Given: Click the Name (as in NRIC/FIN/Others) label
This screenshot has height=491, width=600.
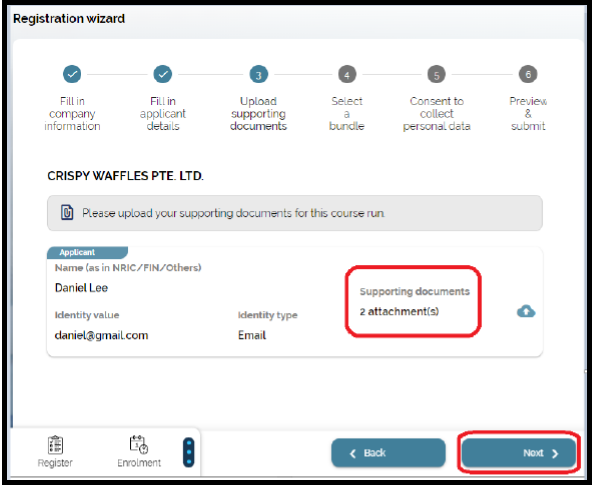Looking at the screenshot, I should (128, 268).
